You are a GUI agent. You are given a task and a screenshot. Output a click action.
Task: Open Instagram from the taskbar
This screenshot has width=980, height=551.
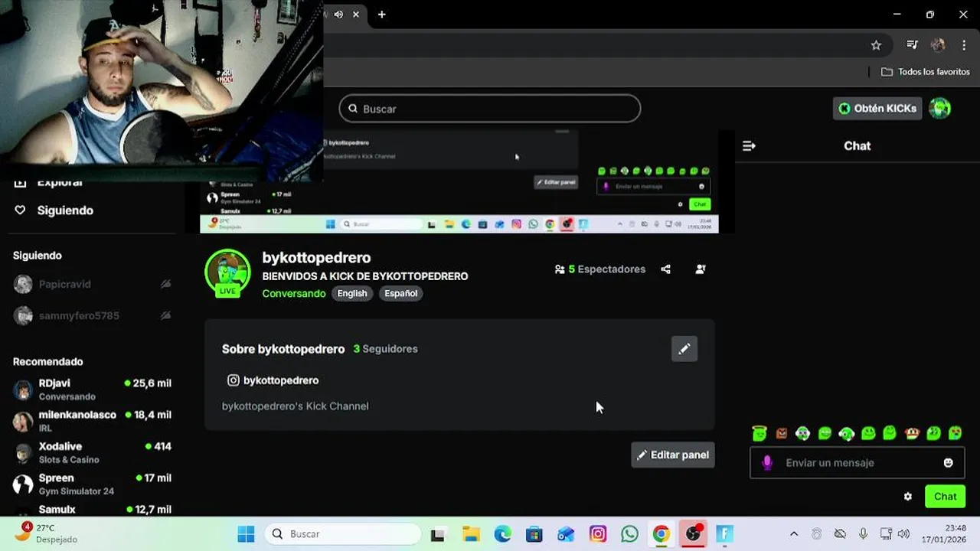click(598, 534)
